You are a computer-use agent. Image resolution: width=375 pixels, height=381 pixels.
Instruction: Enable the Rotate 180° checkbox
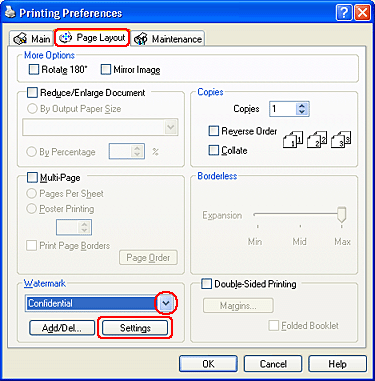34,70
